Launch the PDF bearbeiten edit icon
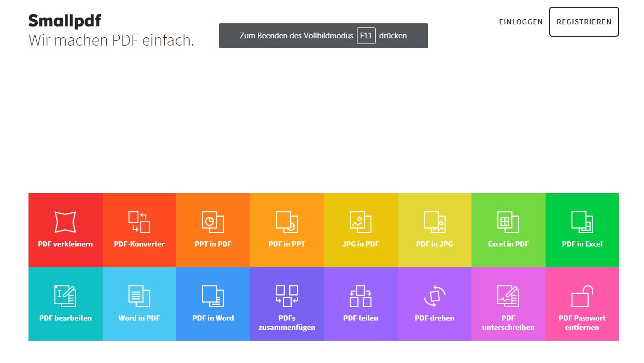Image resolution: width=644 pixels, height=363 pixels. click(65, 296)
